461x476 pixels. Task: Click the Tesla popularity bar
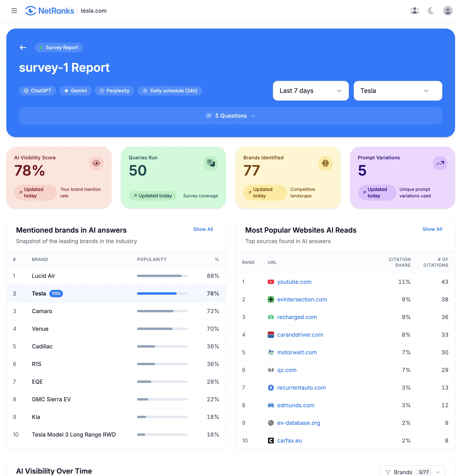tap(162, 293)
